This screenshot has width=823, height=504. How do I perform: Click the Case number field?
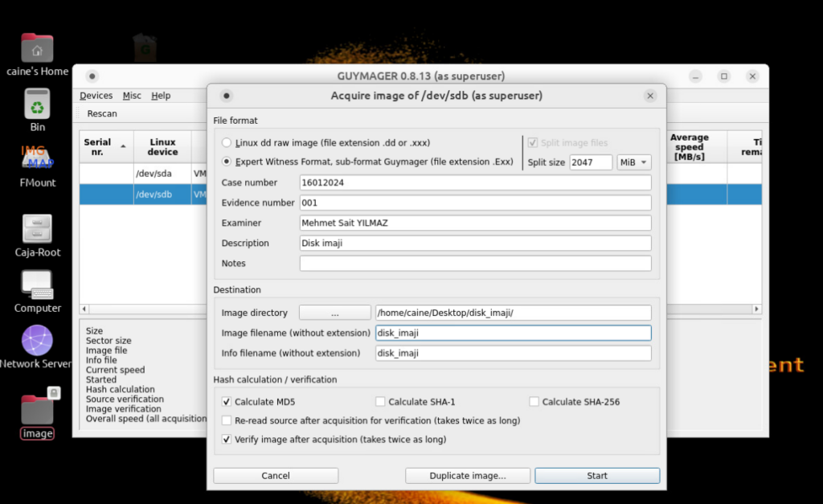[x=476, y=182]
